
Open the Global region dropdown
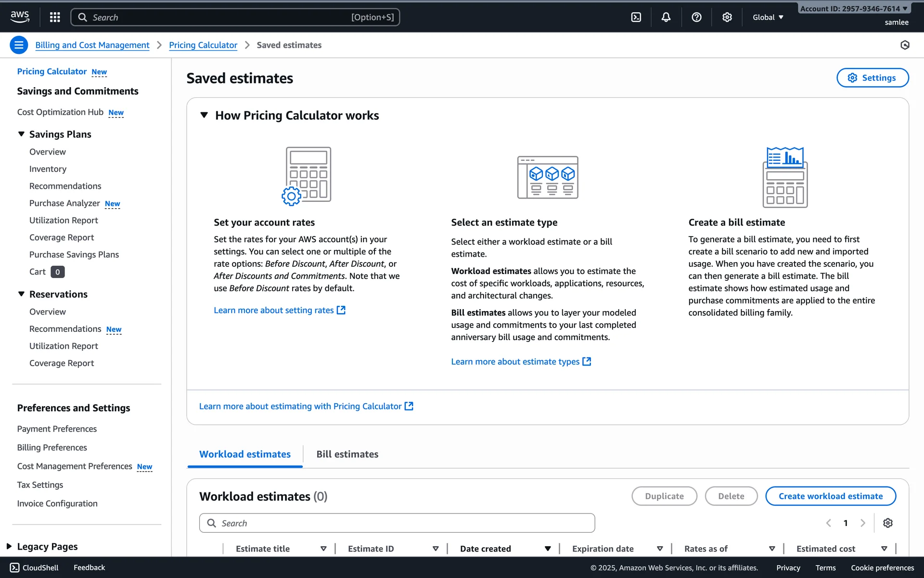click(x=768, y=17)
